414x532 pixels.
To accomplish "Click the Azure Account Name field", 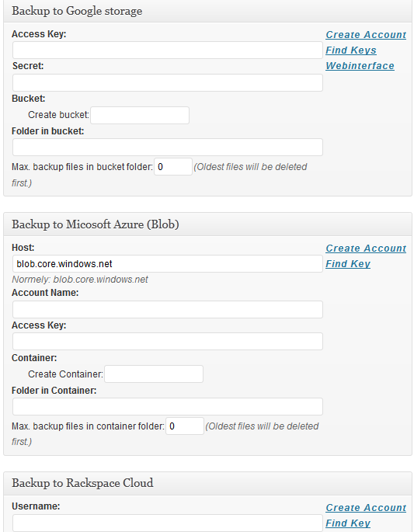I will (x=168, y=309).
